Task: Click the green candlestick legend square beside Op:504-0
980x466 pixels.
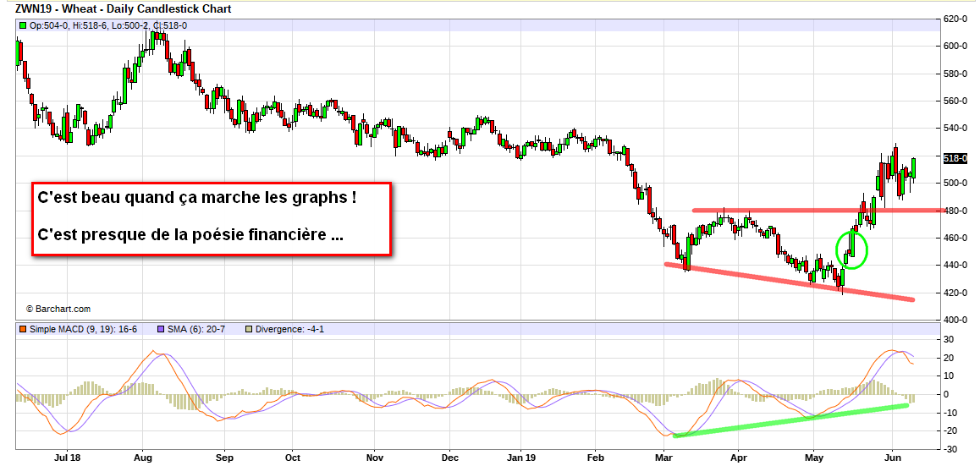Action: click(x=23, y=26)
